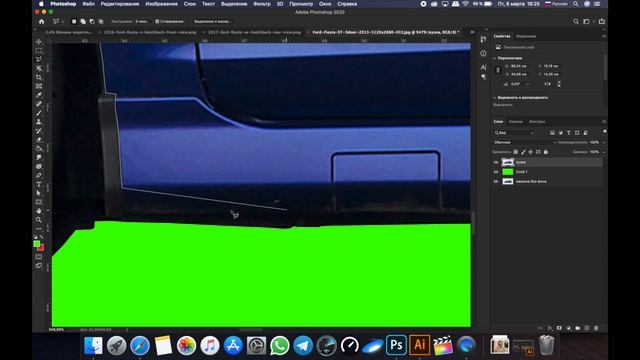Select the Quick Selection tool
Screen dimensions: 640x360
(39, 69)
